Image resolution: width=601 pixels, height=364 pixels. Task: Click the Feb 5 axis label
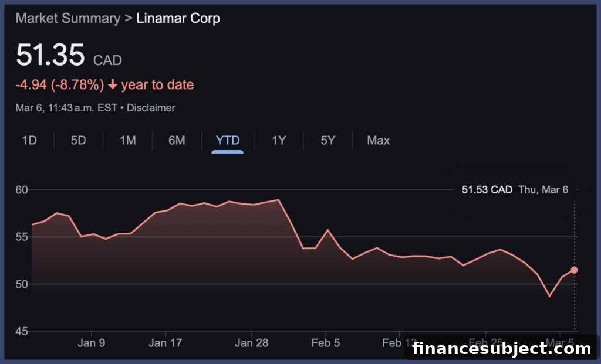pyautogui.click(x=325, y=342)
